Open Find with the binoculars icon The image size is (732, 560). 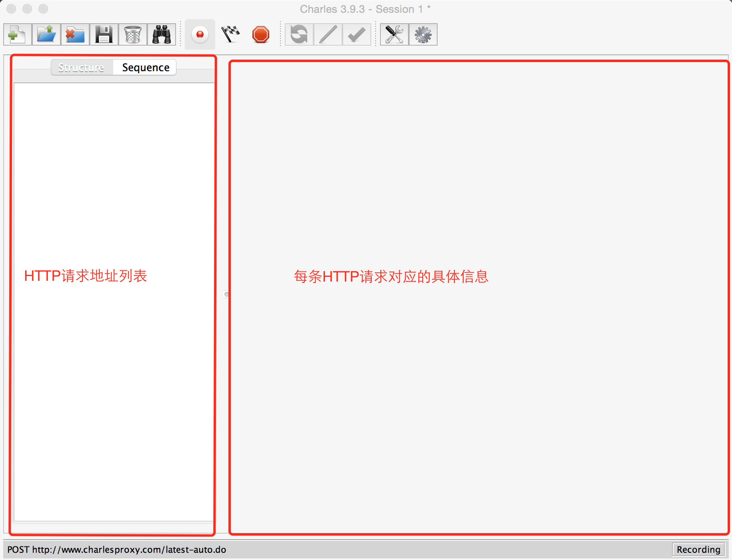coord(162,34)
